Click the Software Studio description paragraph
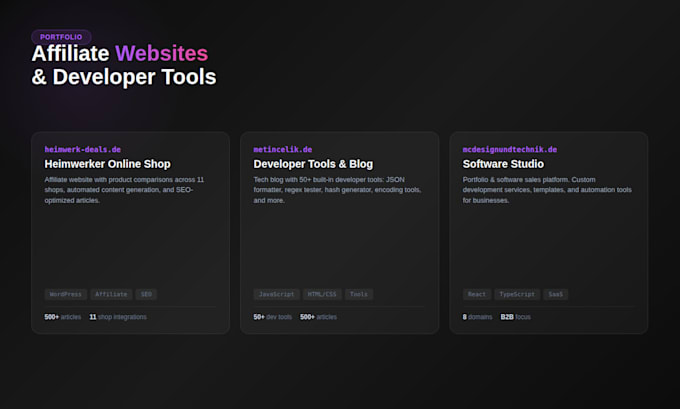 [547, 190]
